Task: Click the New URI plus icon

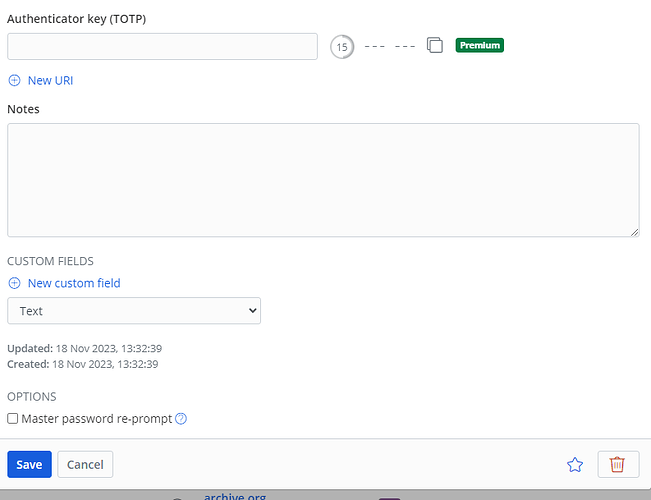Action: (x=15, y=80)
